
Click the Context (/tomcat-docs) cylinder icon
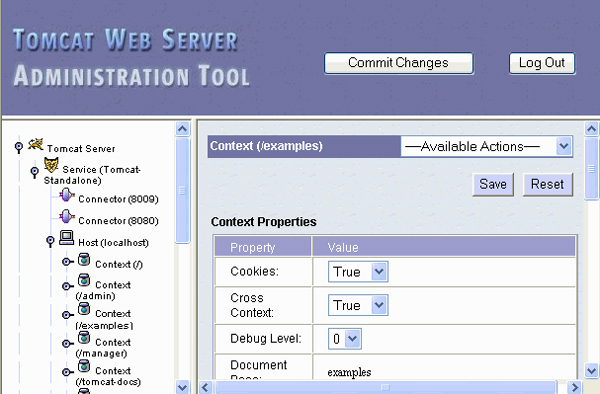click(x=84, y=366)
